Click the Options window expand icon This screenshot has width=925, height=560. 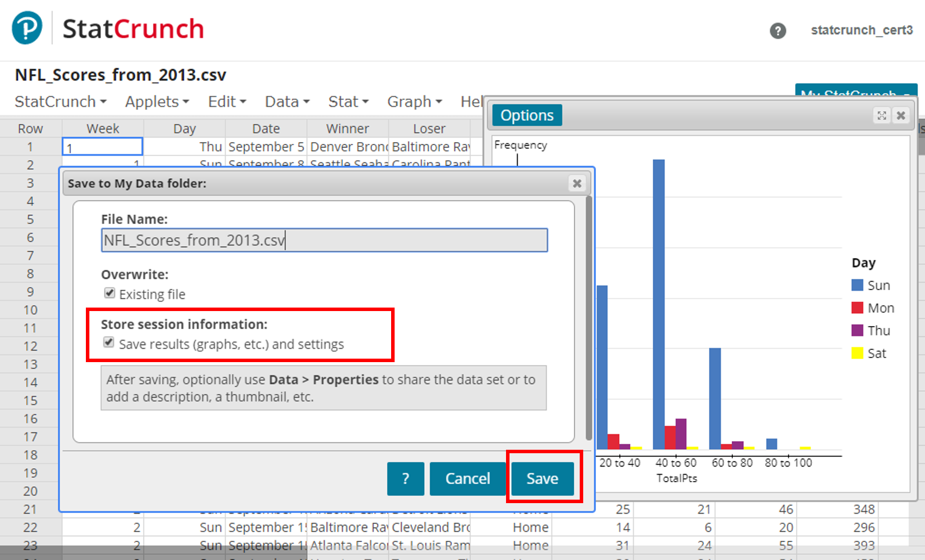[x=881, y=115]
